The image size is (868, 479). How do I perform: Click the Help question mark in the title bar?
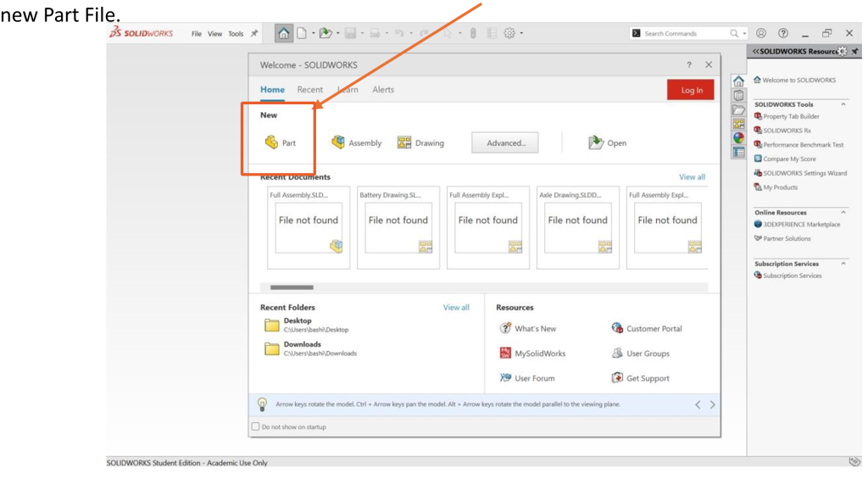tap(782, 33)
